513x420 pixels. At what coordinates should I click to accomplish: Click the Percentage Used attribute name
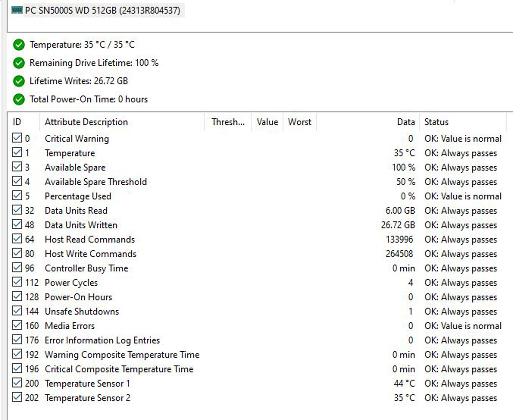pyautogui.click(x=78, y=196)
